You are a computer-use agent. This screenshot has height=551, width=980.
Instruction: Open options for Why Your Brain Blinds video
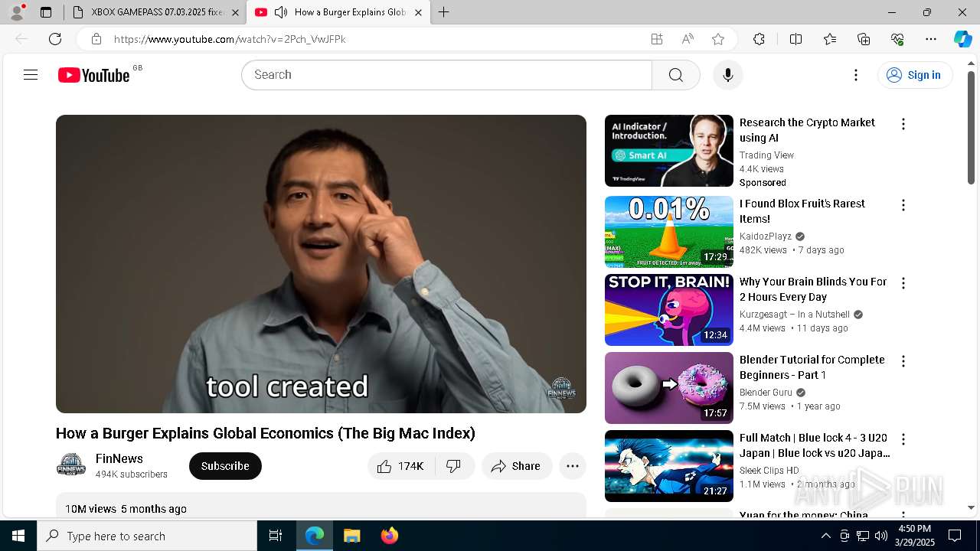pos(903,283)
